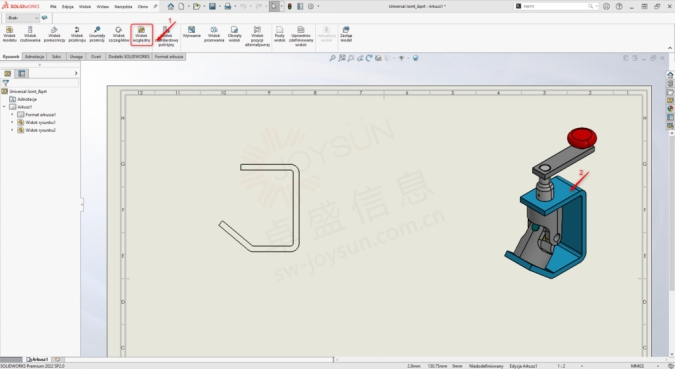The height and width of the screenshot is (369, 675).
Task: Click the Wyrywanie broken-out section tool
Action: [192, 33]
